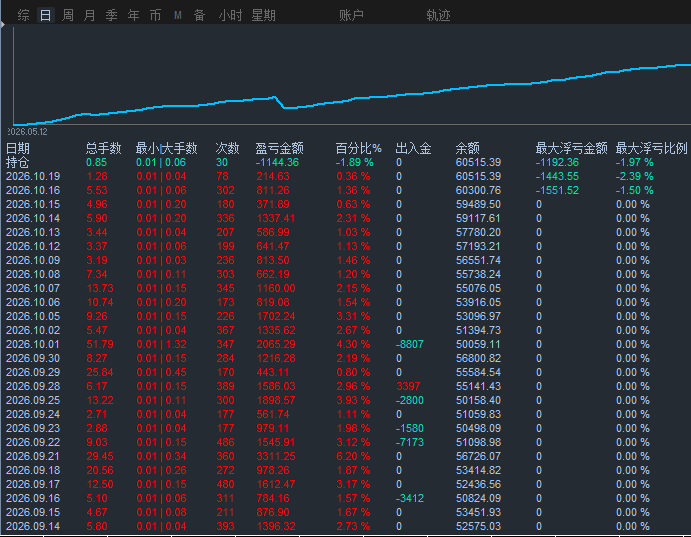Switch to the 周 (weekly) tab

68,15
